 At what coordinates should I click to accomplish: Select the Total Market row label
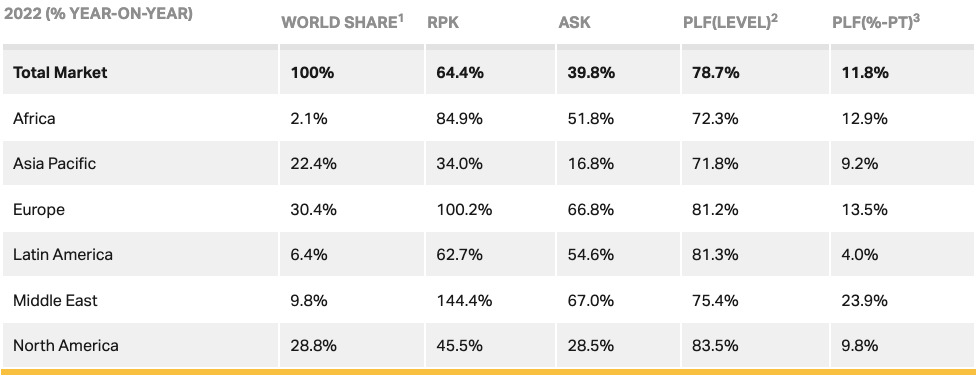pyautogui.click(x=60, y=72)
